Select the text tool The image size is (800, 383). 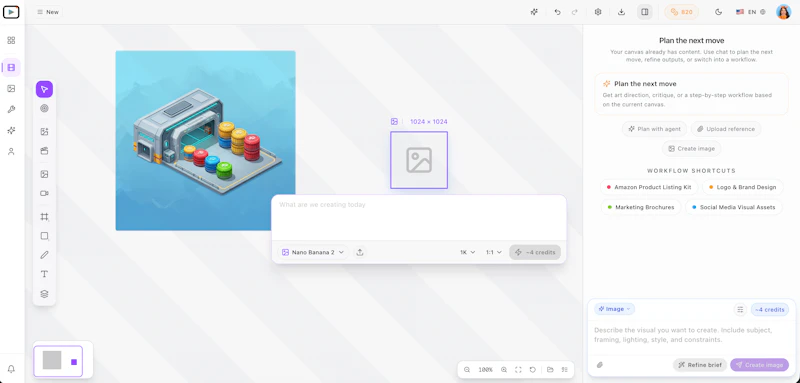click(x=44, y=274)
